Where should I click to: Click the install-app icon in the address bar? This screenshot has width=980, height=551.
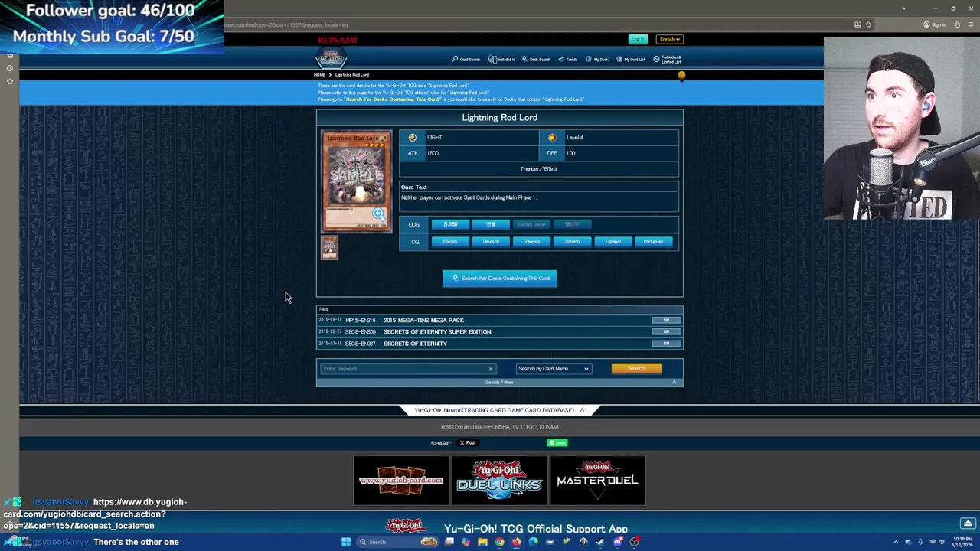click(x=857, y=24)
